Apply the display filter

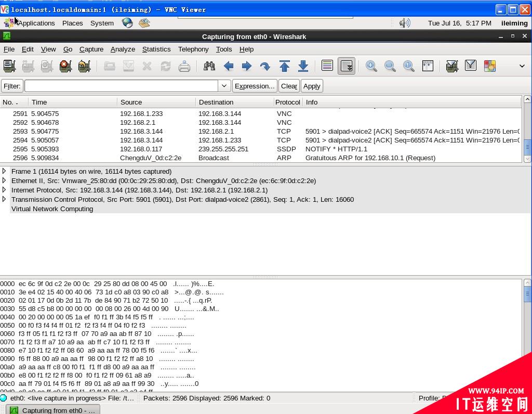312,86
